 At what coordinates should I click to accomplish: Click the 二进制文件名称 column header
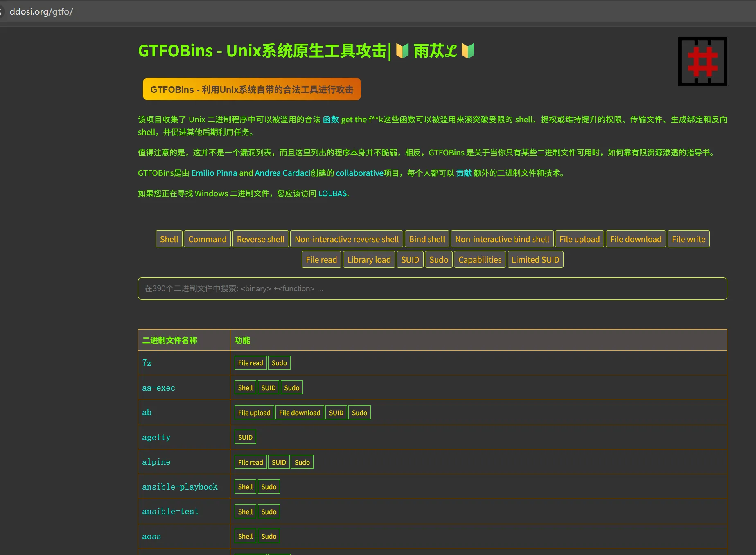pyautogui.click(x=169, y=340)
